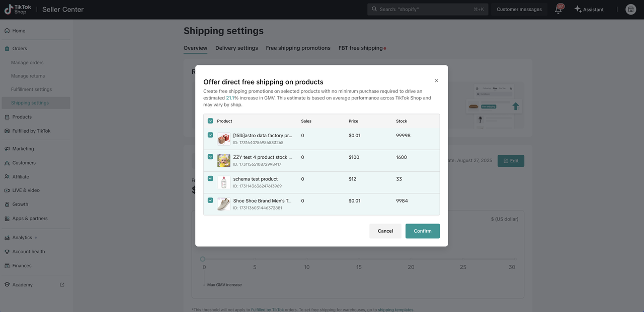644x312 pixels.
Task: Expand the Products sidebar section
Action: click(22, 117)
